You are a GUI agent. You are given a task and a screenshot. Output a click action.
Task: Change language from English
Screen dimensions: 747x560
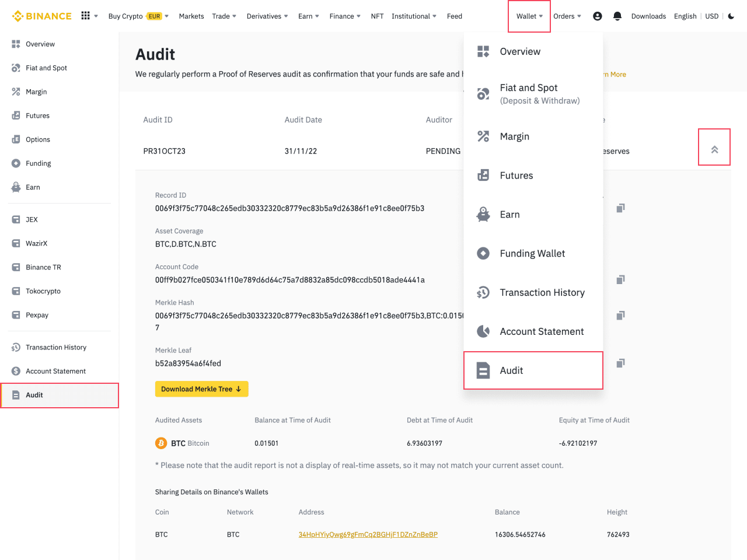pyautogui.click(x=685, y=16)
